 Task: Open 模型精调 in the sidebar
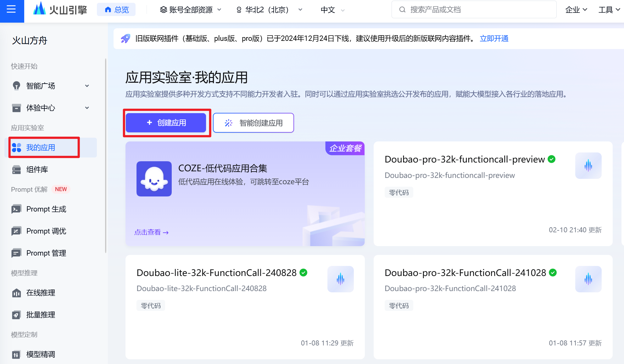50,354
